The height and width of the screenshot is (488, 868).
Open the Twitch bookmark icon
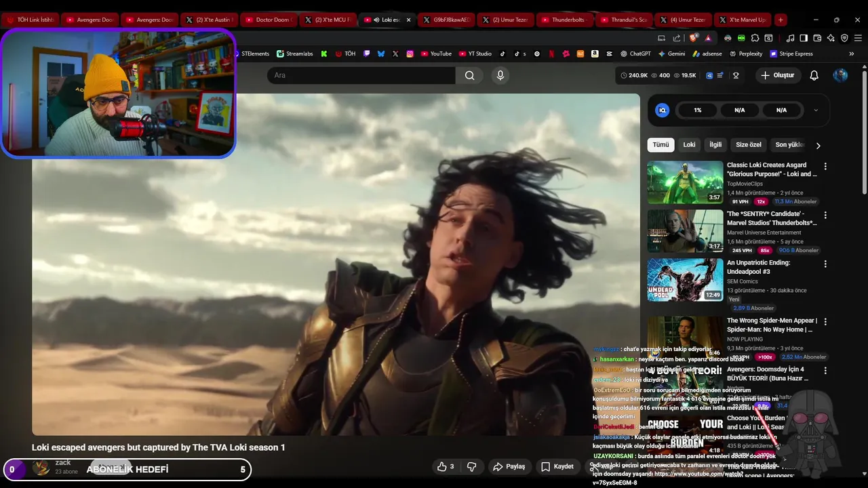[367, 54]
